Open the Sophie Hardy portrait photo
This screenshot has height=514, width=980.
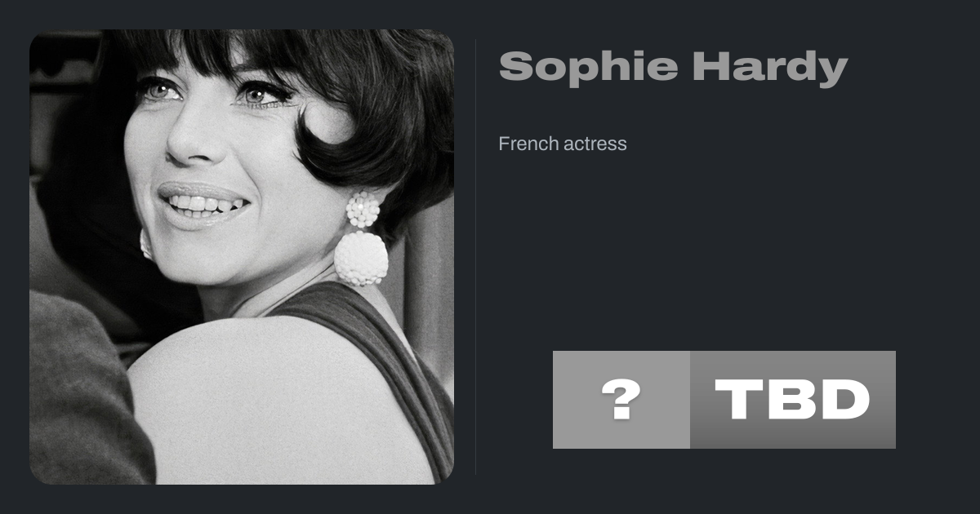tap(242, 257)
